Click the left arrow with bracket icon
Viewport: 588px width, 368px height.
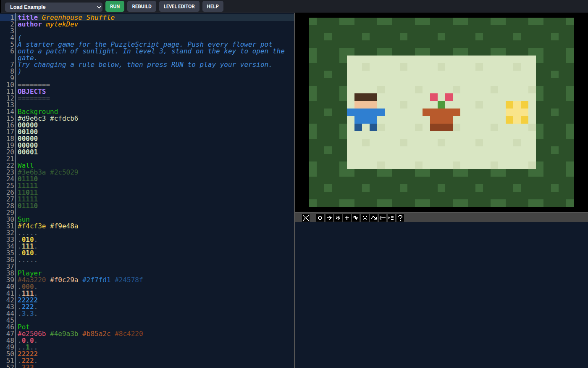tap(383, 218)
